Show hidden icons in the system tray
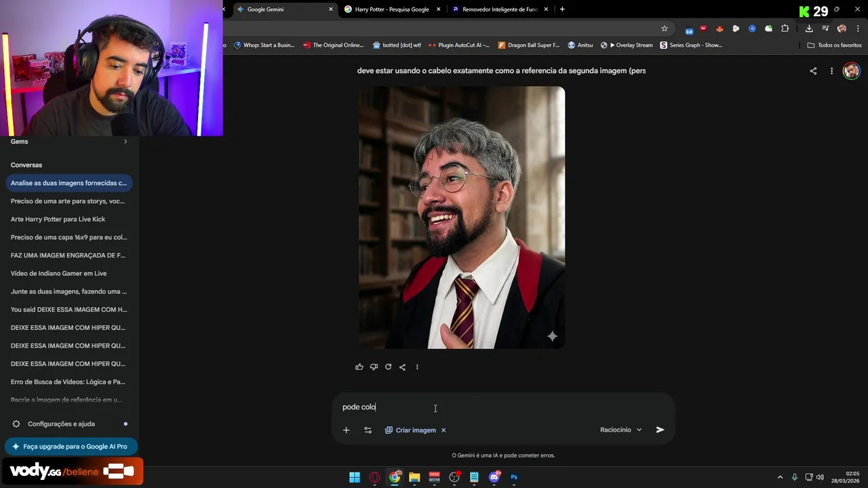This screenshot has width=868, height=488. coord(780,477)
